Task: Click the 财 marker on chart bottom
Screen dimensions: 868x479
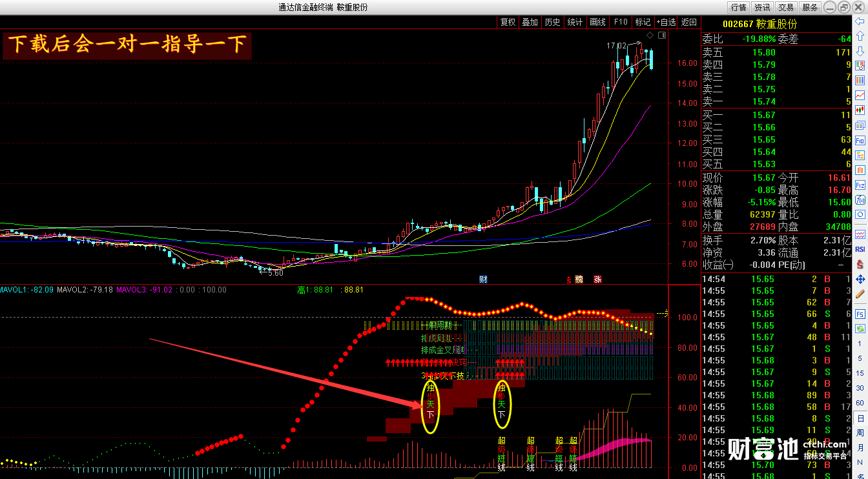Action: click(x=482, y=279)
